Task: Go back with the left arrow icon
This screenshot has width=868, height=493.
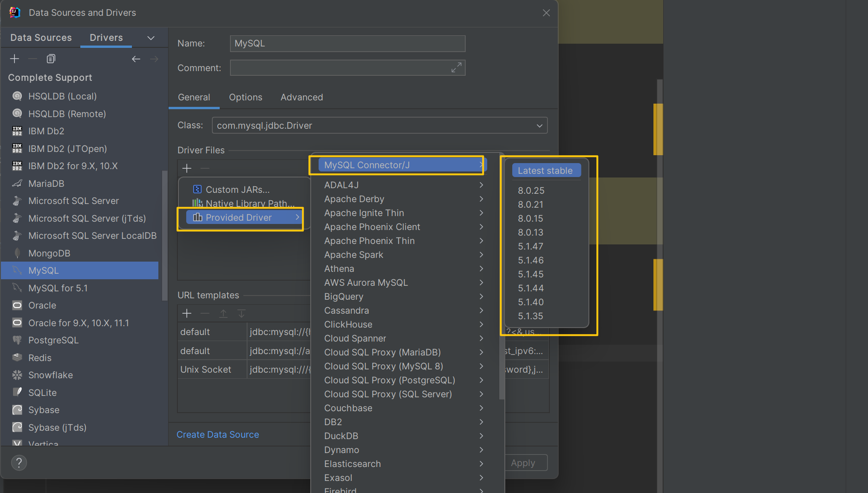Action: pyautogui.click(x=136, y=59)
